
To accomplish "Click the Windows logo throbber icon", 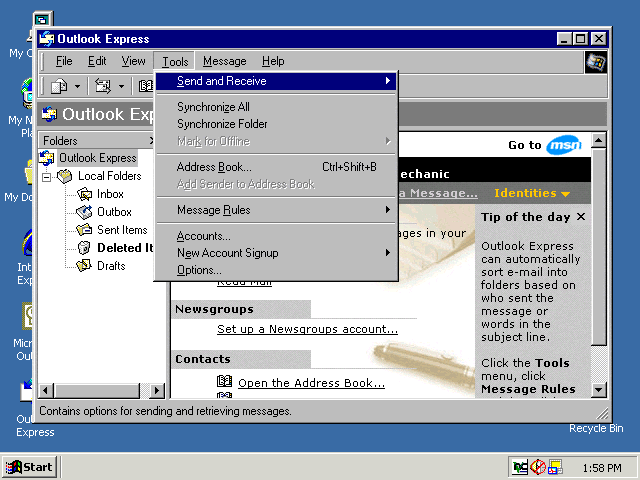I will [596, 62].
